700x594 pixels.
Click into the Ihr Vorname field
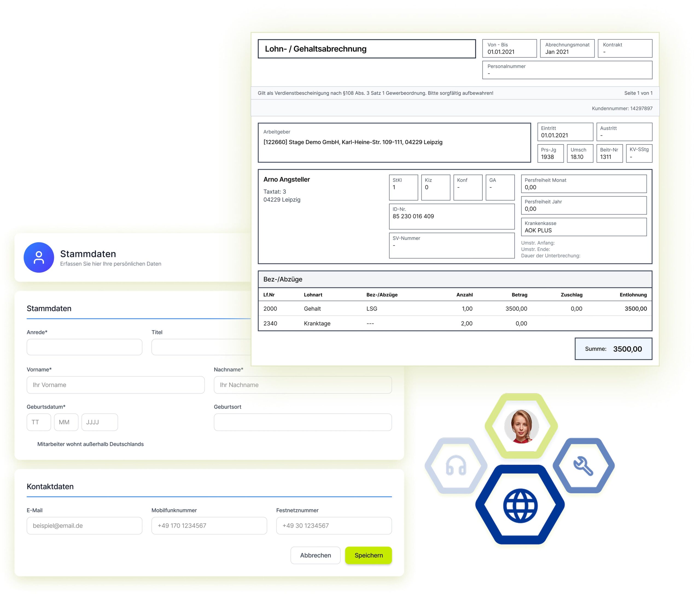(x=115, y=385)
